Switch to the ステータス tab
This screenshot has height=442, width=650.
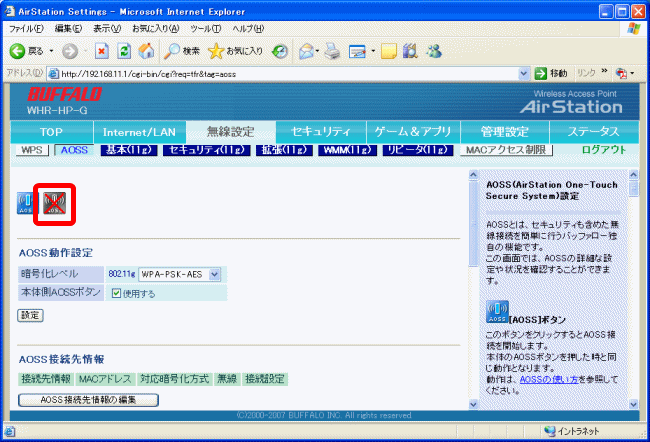pyautogui.click(x=594, y=132)
